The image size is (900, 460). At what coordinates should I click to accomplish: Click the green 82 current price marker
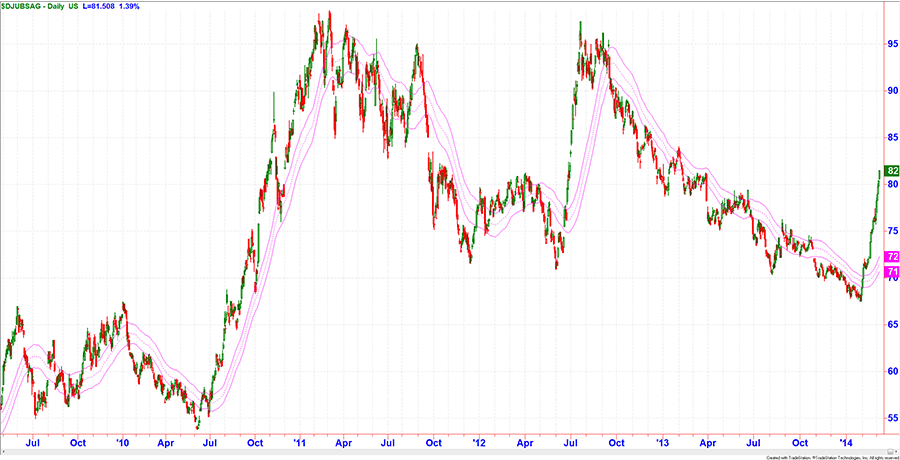[x=891, y=171]
